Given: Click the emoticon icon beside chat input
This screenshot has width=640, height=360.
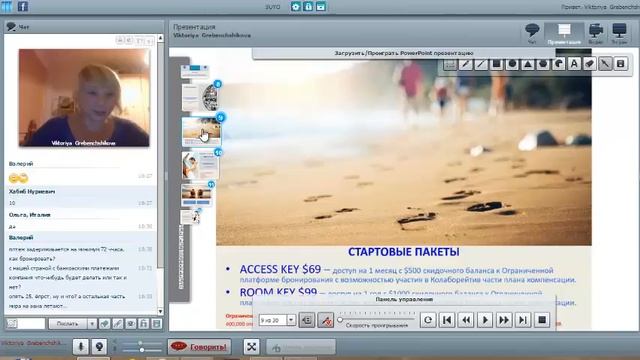Looking at the screenshot, I should (12, 324).
